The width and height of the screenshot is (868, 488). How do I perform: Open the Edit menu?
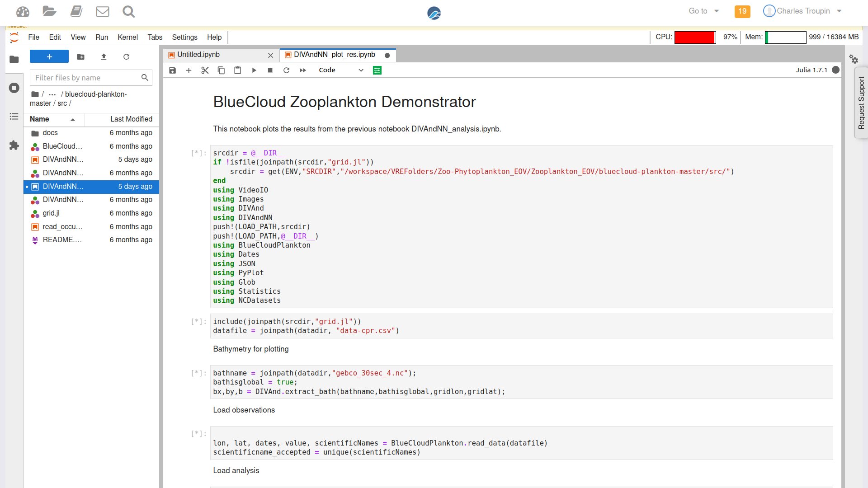55,37
